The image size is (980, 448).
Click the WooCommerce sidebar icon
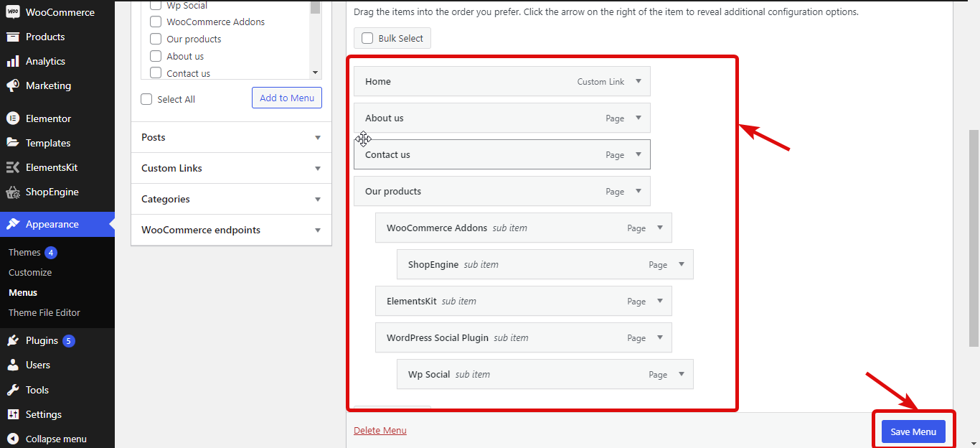(x=13, y=12)
